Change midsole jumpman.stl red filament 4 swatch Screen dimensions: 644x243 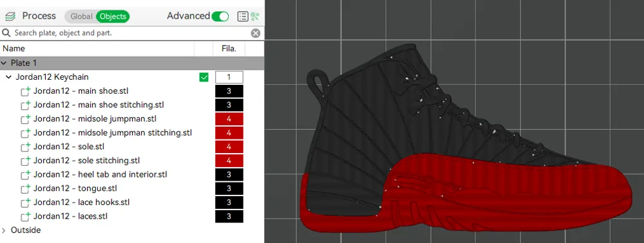point(229,119)
